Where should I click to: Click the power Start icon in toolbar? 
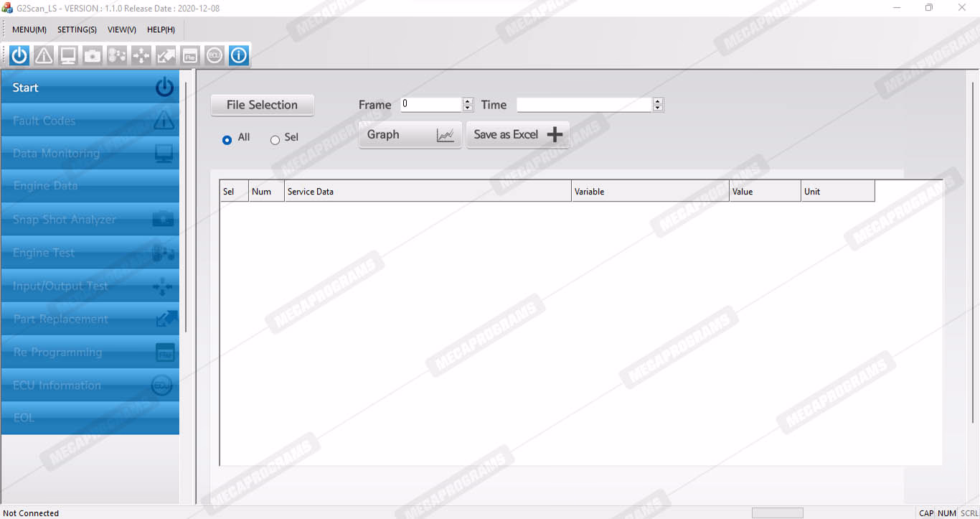pyautogui.click(x=19, y=55)
